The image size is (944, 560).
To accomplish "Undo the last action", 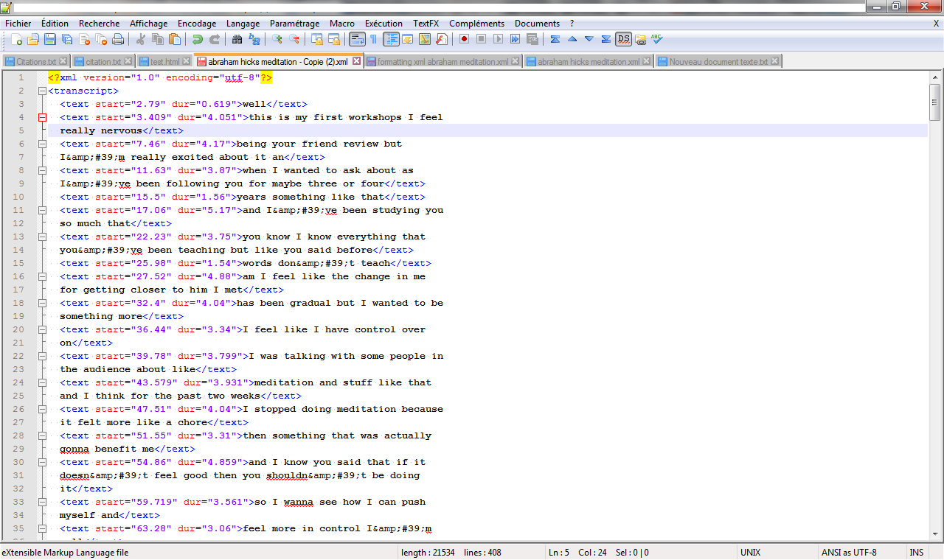I will [x=197, y=38].
